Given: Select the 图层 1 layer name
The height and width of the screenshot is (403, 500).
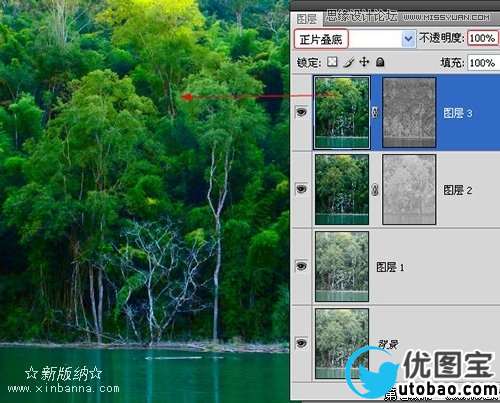Looking at the screenshot, I should (x=390, y=267).
